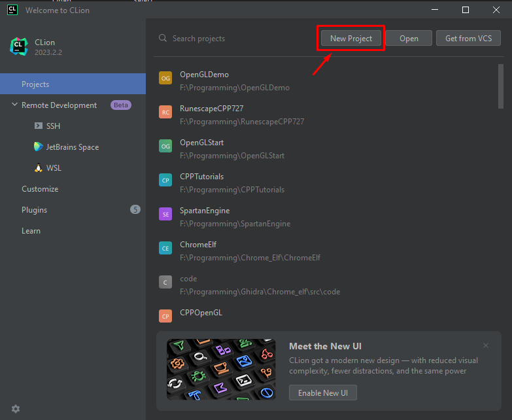Click the CPPTutorials CP icon
The height and width of the screenshot is (420, 512).
165,180
